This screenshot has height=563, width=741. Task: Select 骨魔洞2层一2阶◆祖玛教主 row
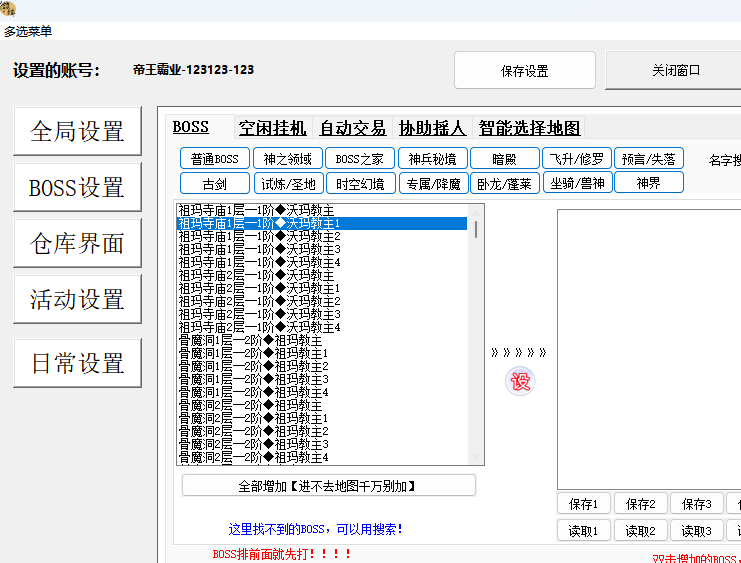click(322, 406)
